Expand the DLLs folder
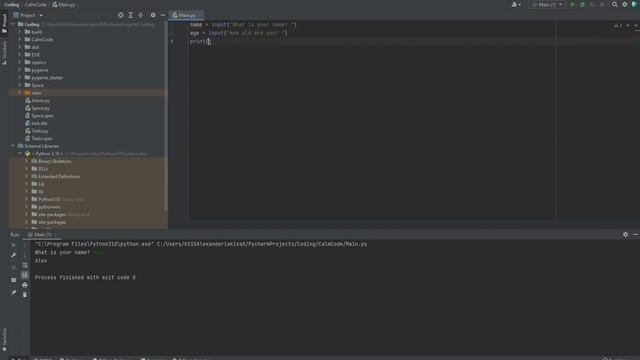This screenshot has height=360, width=640. click(27, 169)
